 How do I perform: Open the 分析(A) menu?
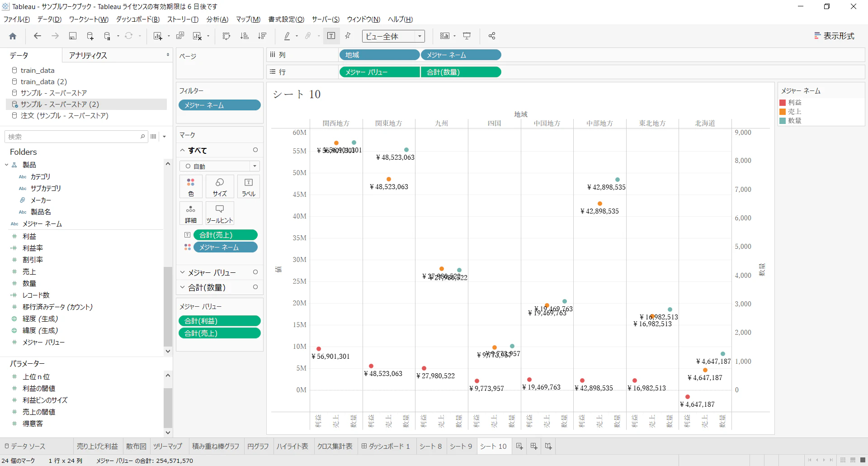pyautogui.click(x=217, y=19)
